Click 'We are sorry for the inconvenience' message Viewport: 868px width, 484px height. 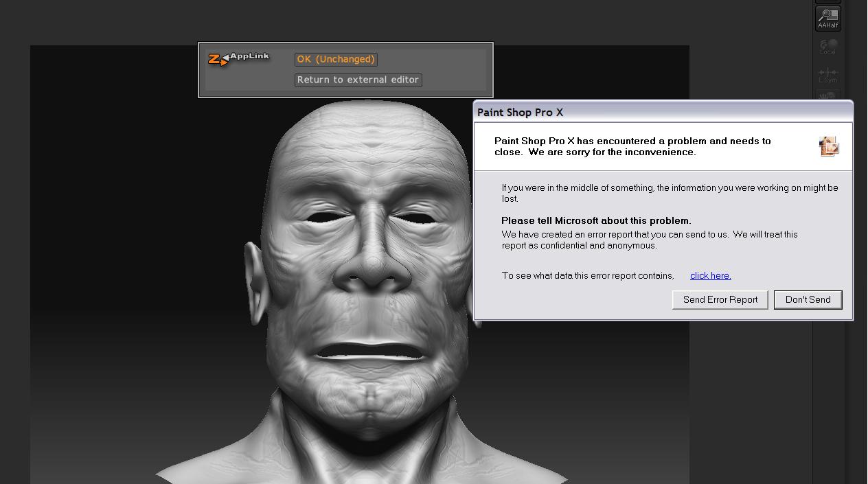tap(613, 152)
